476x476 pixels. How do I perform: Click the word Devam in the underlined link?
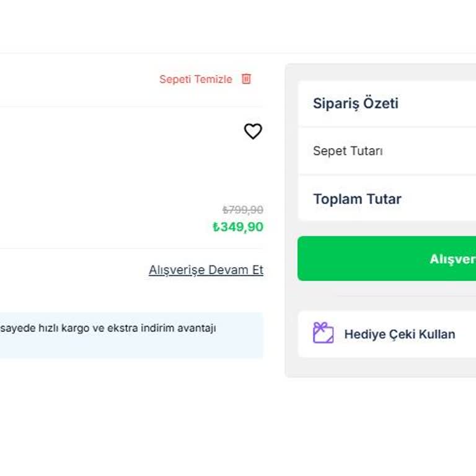(x=227, y=270)
